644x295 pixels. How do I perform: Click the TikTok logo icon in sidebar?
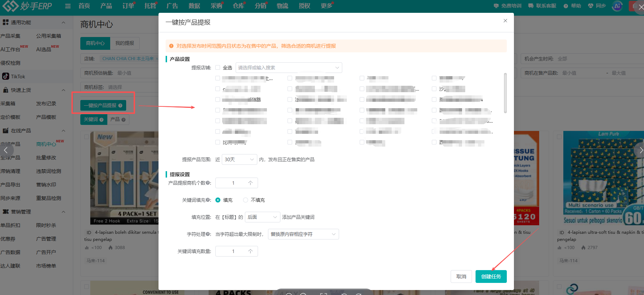click(6, 76)
